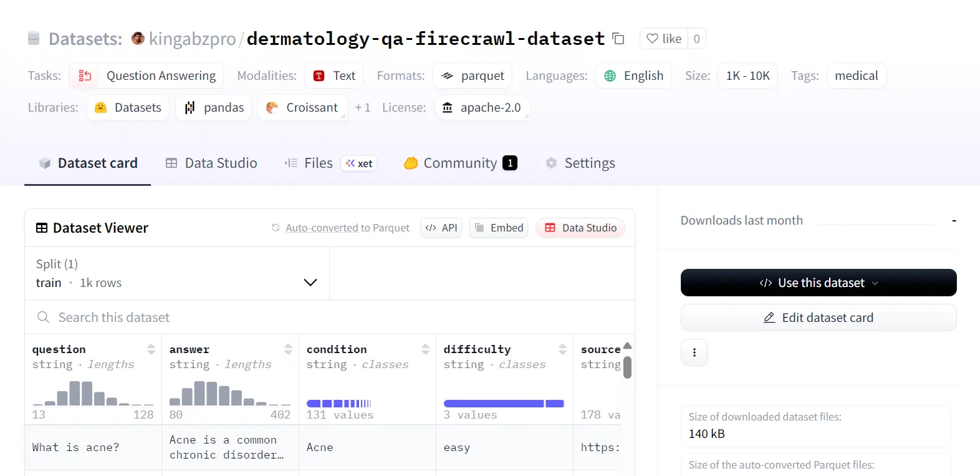Sort the condition column
The width and height of the screenshot is (980, 476).
click(425, 349)
